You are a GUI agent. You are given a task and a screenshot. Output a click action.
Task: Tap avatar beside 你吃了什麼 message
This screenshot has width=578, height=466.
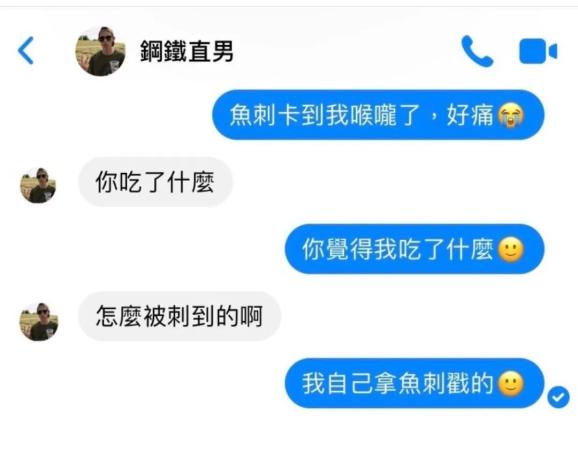38,185
